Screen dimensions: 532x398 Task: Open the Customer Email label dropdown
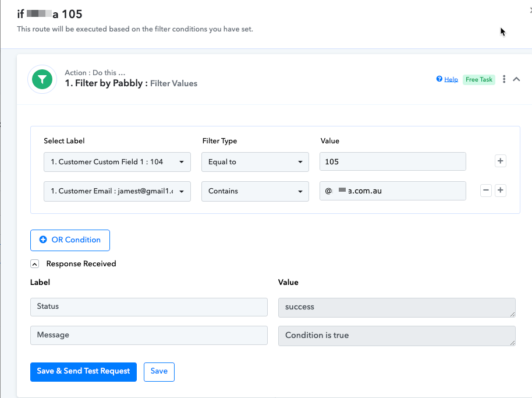pos(117,191)
